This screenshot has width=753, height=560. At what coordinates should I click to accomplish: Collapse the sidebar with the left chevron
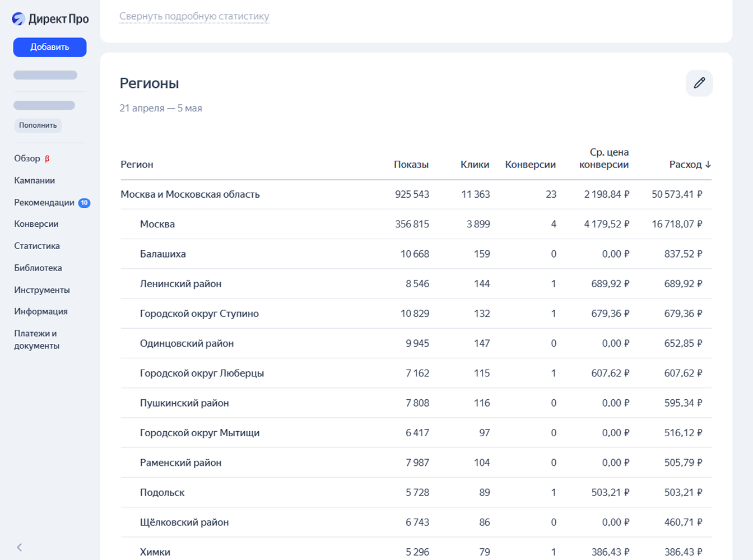click(20, 547)
